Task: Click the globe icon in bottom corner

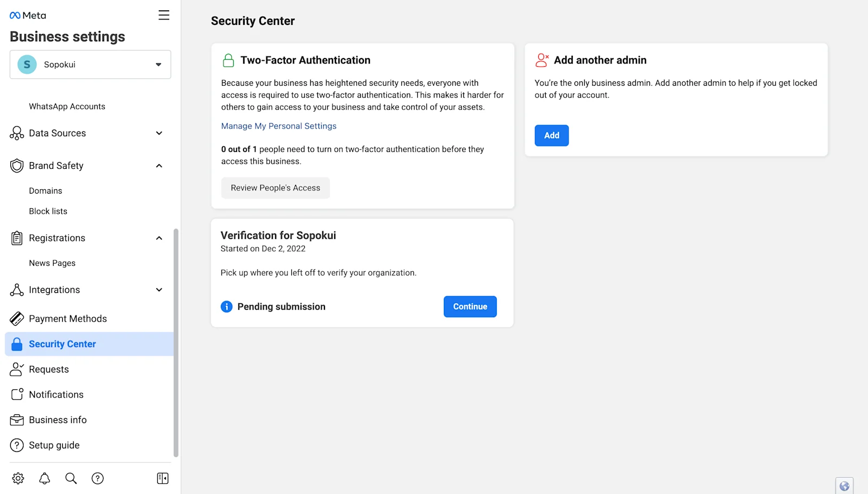Action: click(x=844, y=486)
